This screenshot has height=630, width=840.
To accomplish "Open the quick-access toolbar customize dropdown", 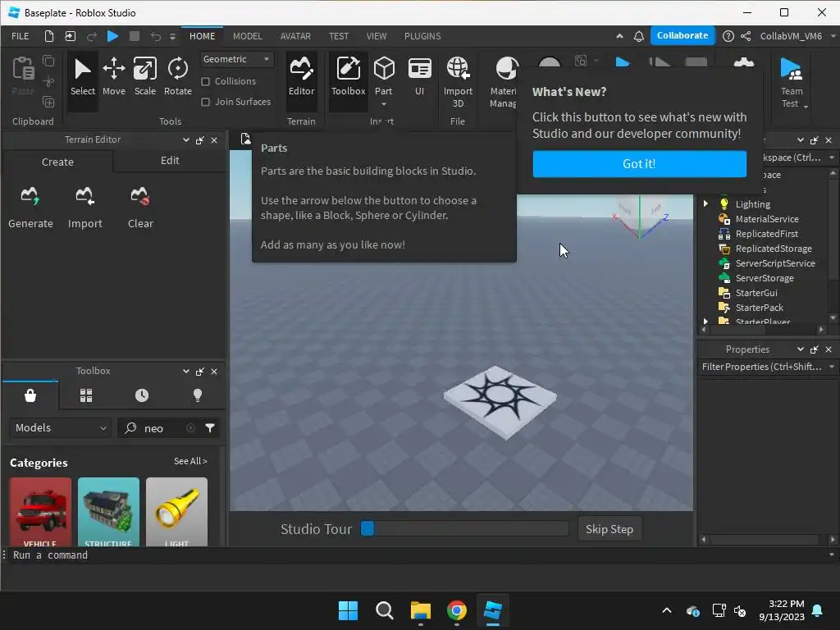I will (172, 36).
